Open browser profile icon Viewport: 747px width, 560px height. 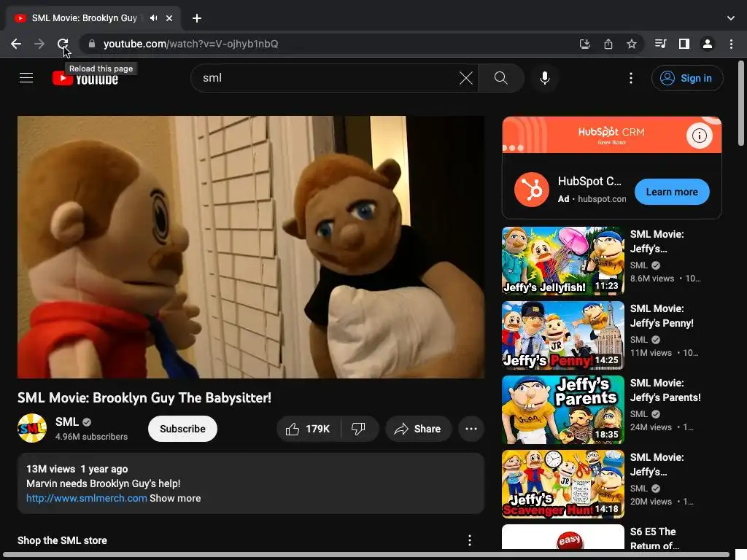point(707,44)
